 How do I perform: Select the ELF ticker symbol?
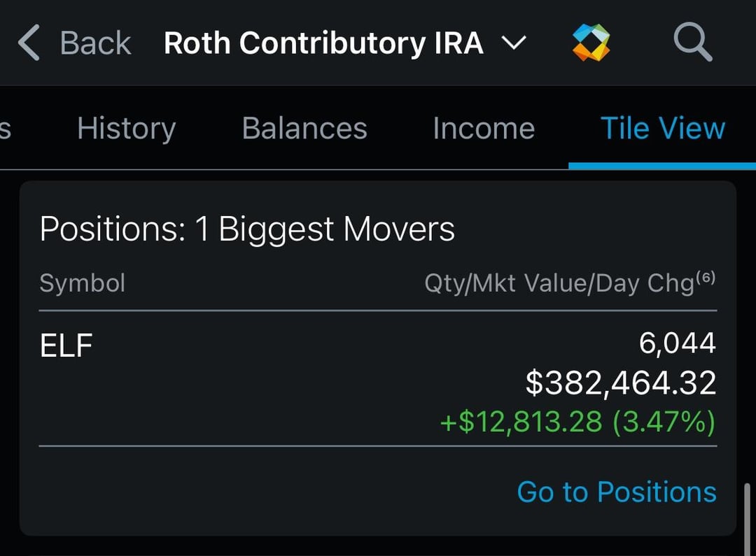click(x=66, y=346)
